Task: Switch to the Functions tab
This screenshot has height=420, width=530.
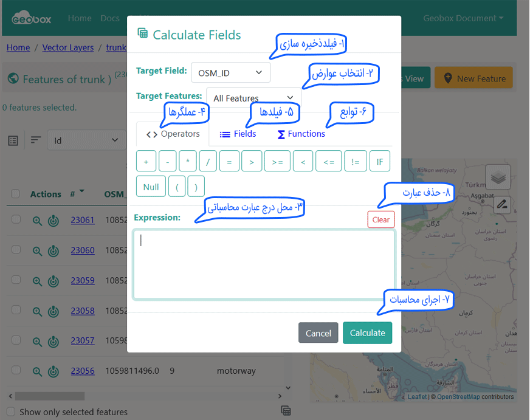Action: [x=301, y=134]
